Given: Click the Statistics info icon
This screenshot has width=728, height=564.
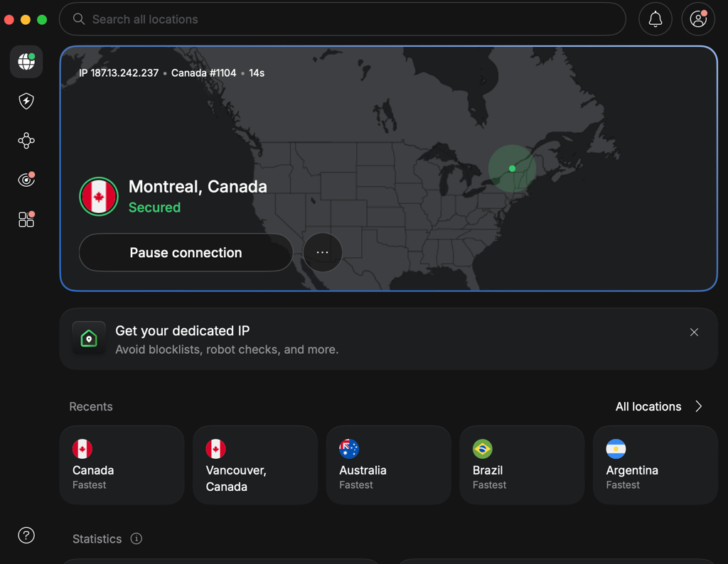Looking at the screenshot, I should point(136,538).
